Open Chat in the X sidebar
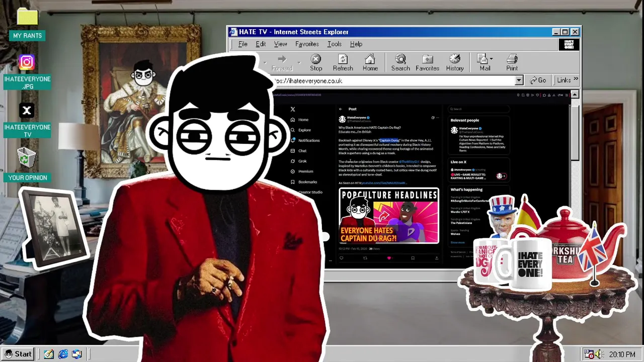The height and width of the screenshot is (362, 644). coord(298,151)
